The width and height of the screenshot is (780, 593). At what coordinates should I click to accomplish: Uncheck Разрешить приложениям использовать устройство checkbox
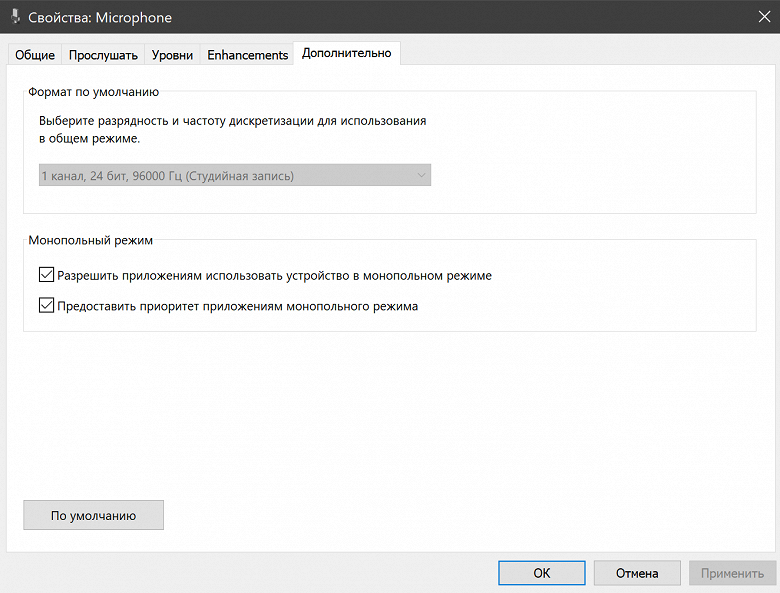46,275
